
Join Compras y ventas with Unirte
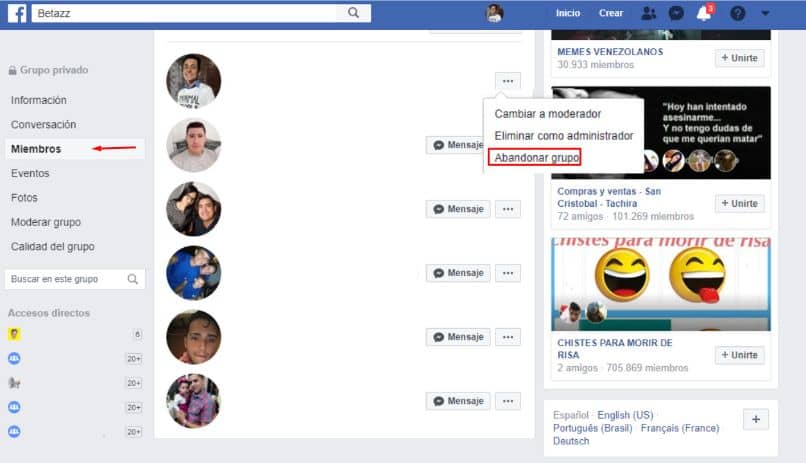(739, 203)
